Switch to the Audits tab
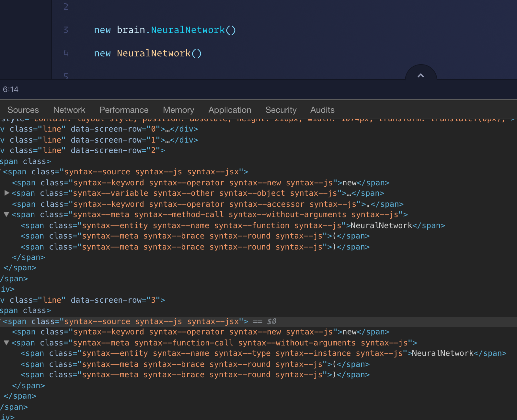This screenshot has width=517, height=420. point(322,110)
